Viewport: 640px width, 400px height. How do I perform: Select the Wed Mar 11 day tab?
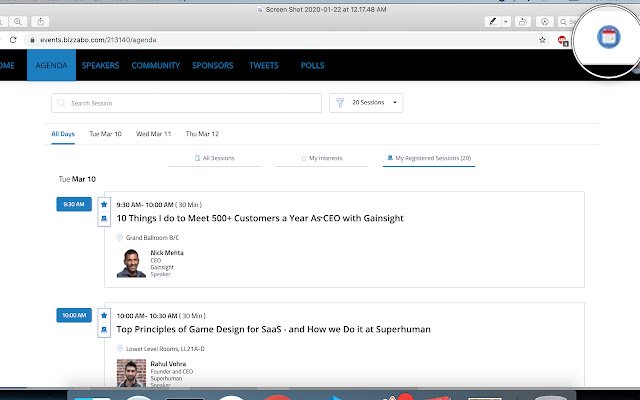[x=153, y=134]
